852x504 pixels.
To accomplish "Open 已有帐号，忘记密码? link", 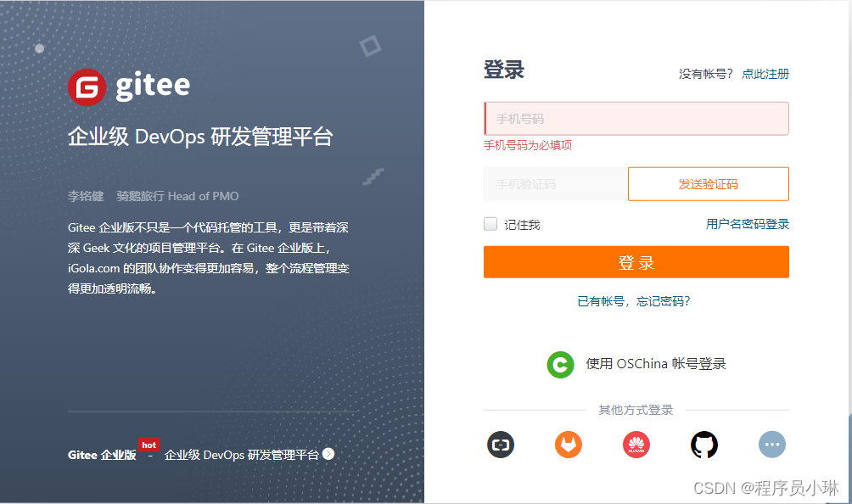I will point(634,301).
